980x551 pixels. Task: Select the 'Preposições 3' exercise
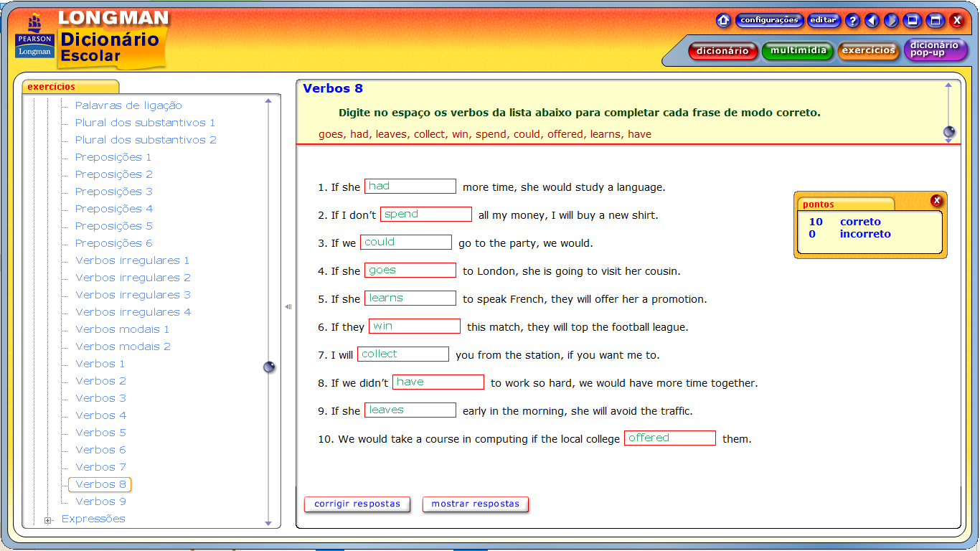pos(114,192)
